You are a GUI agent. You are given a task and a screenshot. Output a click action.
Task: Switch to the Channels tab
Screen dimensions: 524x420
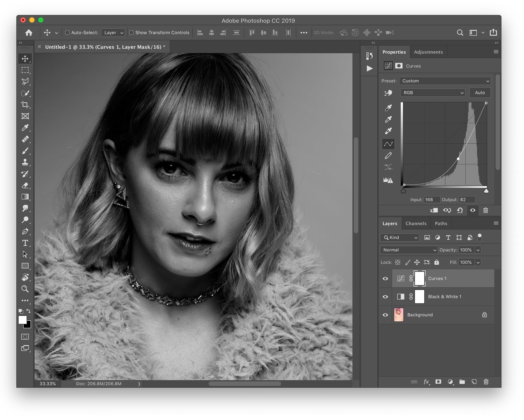click(x=416, y=223)
